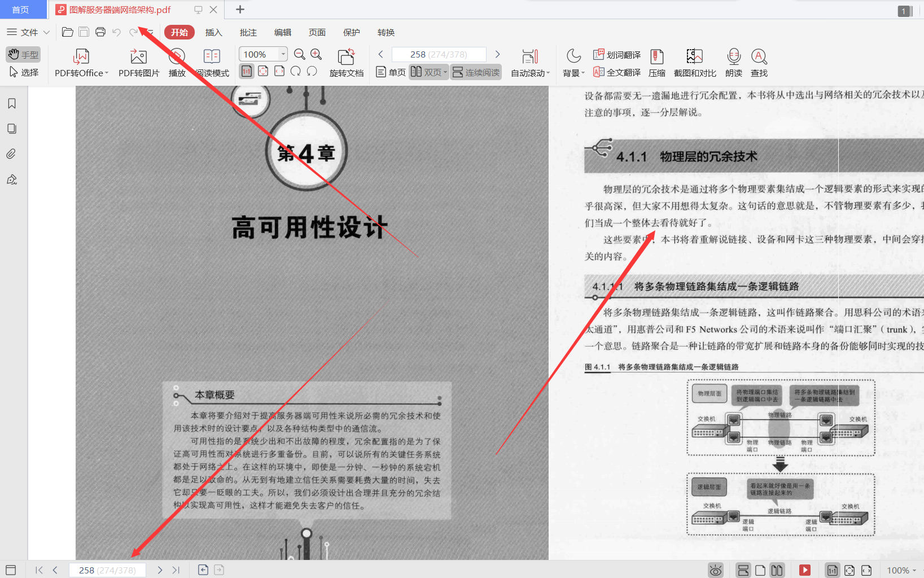Click the undo arrow icon
This screenshot has width=924, height=578.
(x=117, y=32)
